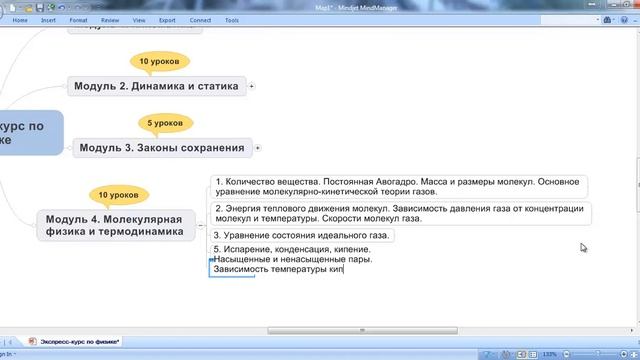Select subtopic 3. Уравнение состояния идеального газа
The image size is (640, 360).
click(302, 236)
